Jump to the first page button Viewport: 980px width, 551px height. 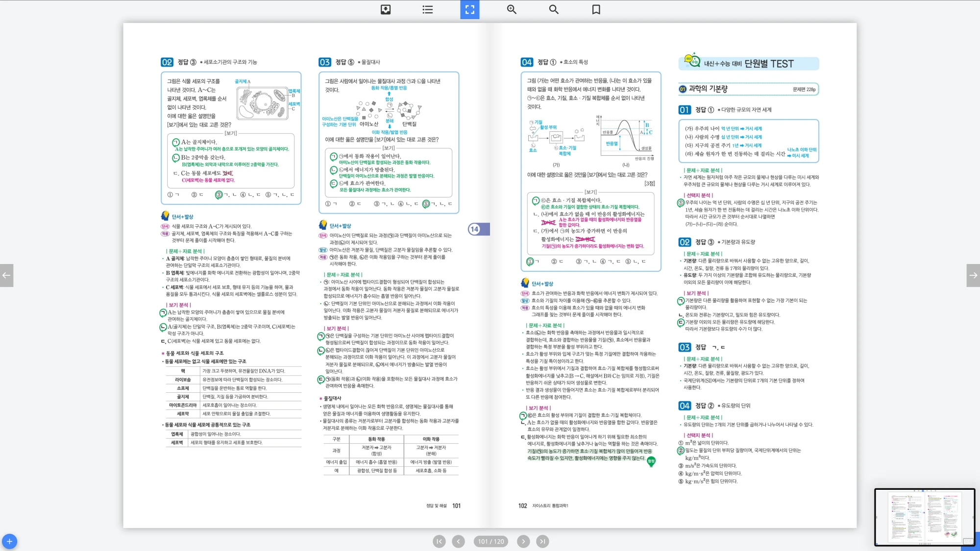439,541
